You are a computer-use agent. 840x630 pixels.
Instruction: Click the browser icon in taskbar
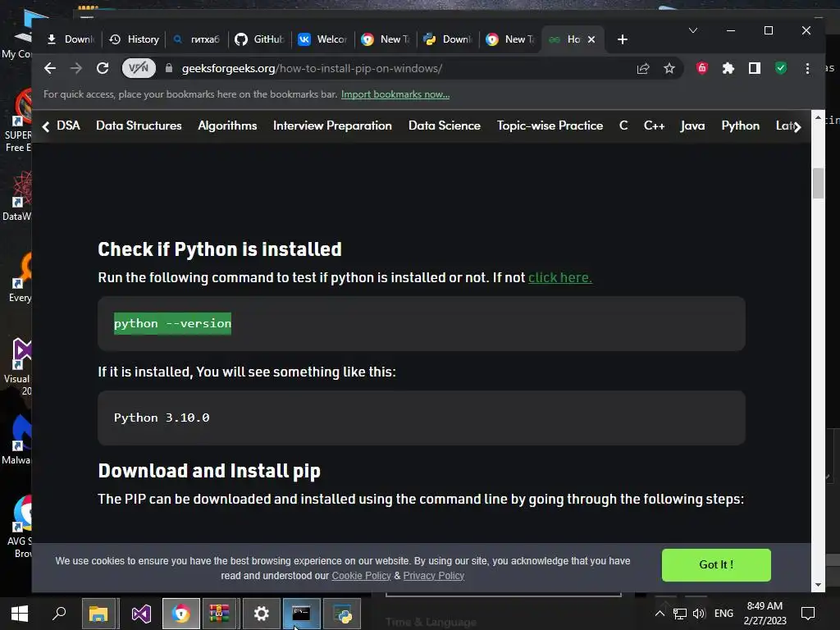pos(181,614)
